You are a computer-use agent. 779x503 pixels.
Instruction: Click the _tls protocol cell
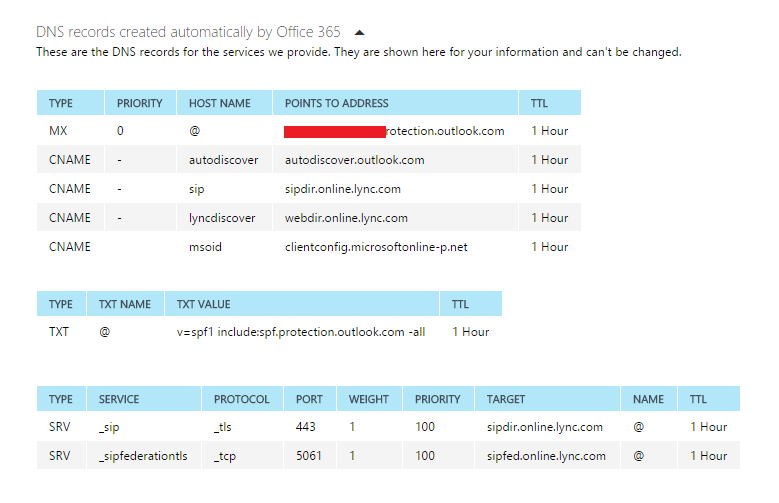click(223, 427)
